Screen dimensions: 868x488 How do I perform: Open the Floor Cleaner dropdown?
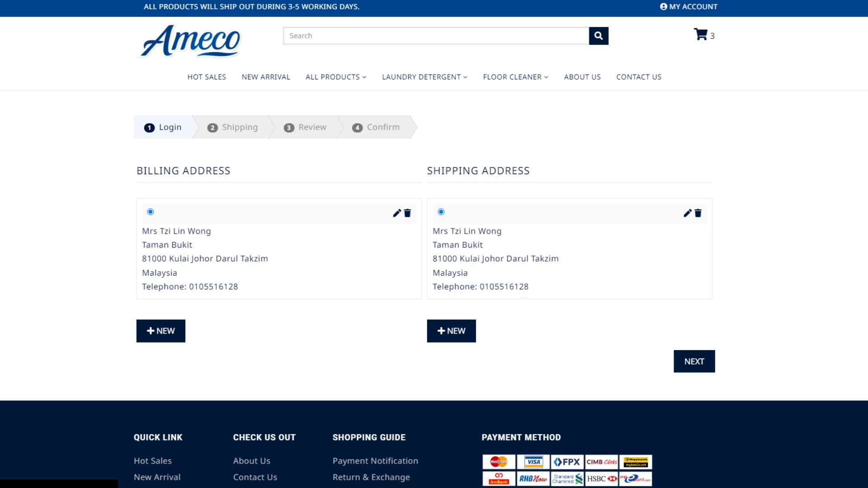[x=515, y=77]
